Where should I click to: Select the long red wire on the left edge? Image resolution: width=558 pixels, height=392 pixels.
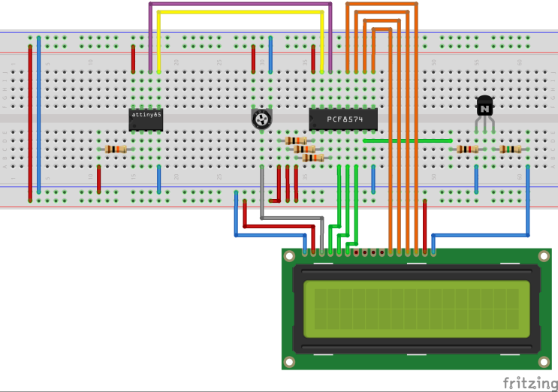[x=30, y=123]
